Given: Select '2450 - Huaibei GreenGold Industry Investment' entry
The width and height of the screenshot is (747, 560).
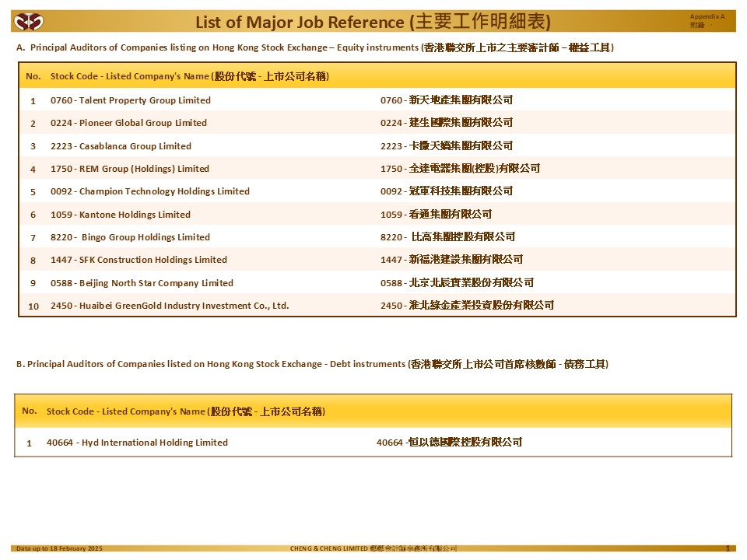Looking at the screenshot, I should click(170, 306).
